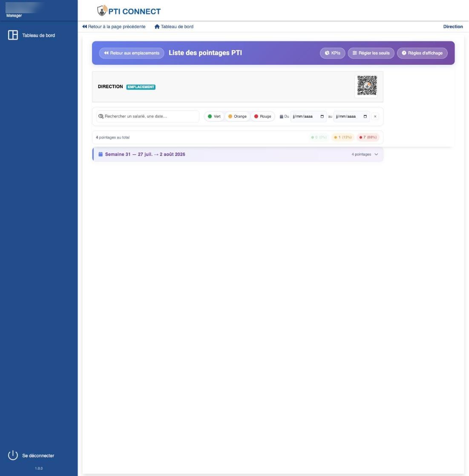Click Se déconnecter text

pos(38,456)
